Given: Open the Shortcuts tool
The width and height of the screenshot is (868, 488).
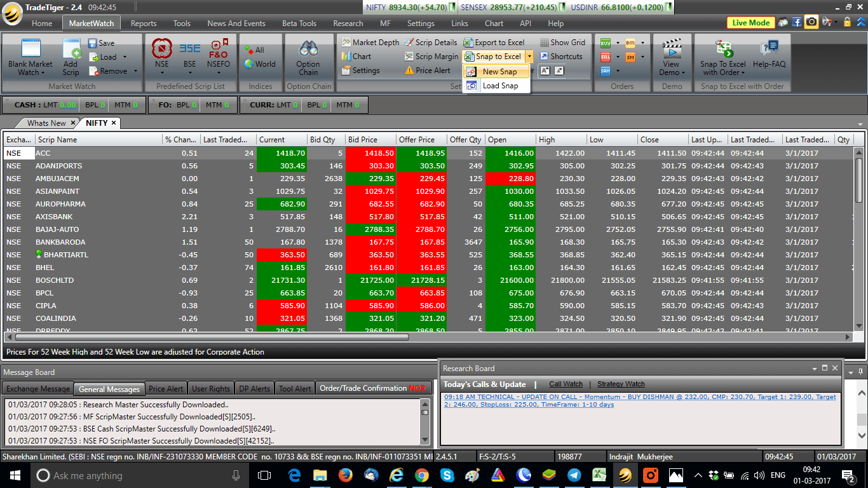Looking at the screenshot, I should click(x=561, y=57).
